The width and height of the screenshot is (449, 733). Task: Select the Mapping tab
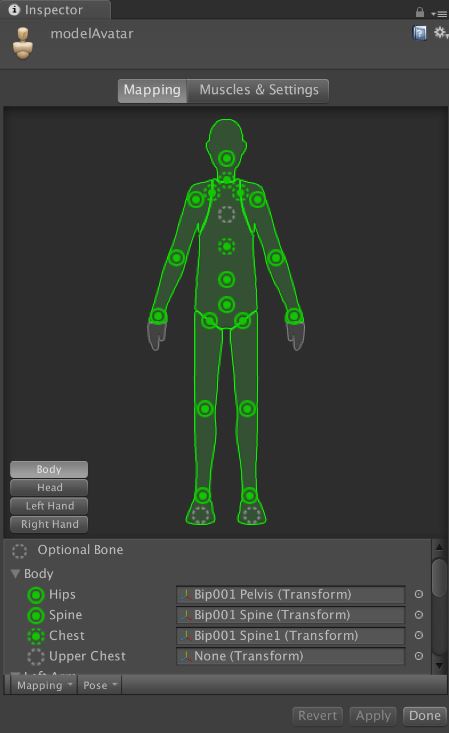152,90
